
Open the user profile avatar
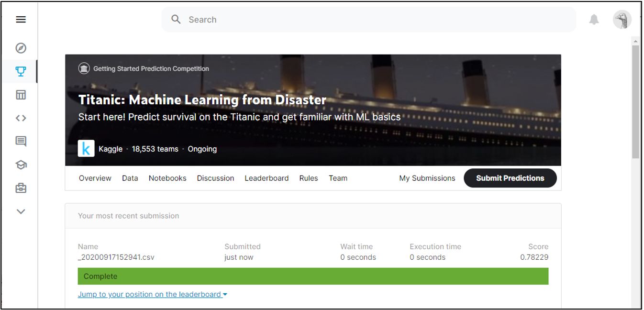pyautogui.click(x=622, y=20)
